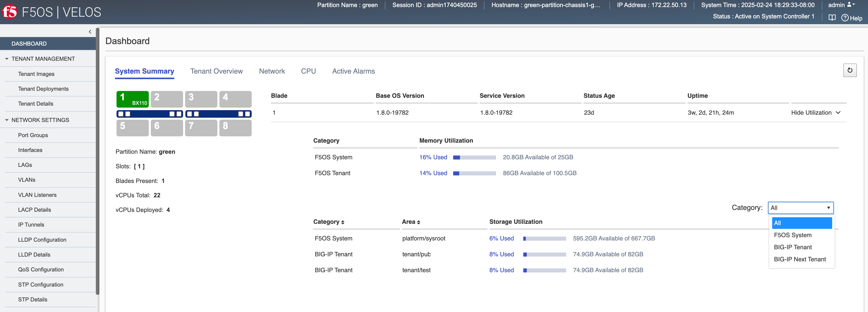The height and width of the screenshot is (312, 868).
Task: Click F5OS System memory usage bar
Action: point(474,158)
